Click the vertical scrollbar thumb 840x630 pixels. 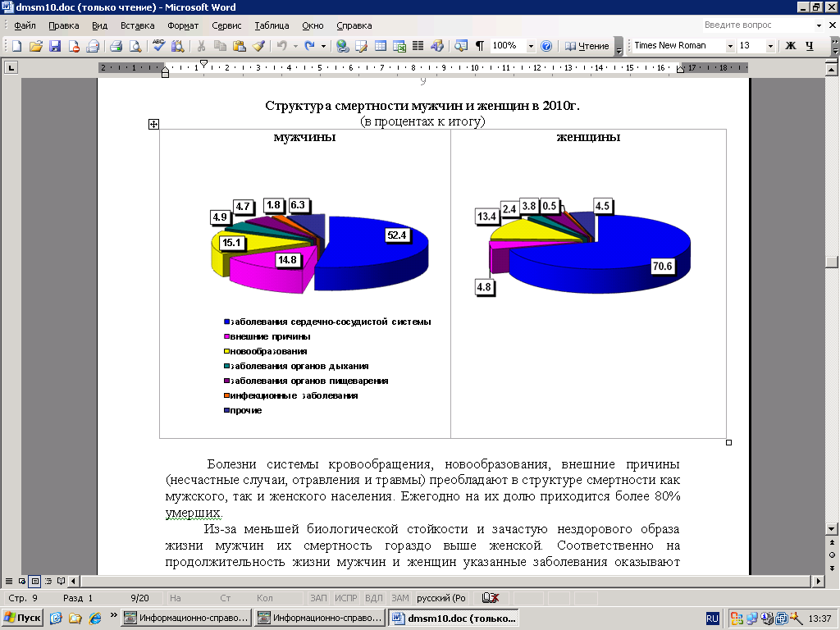pos(832,262)
